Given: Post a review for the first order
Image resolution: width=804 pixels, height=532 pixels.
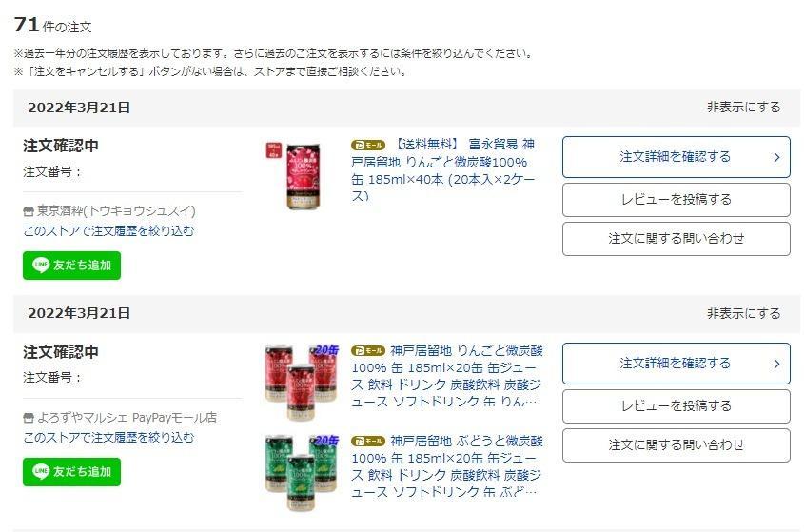Looking at the screenshot, I should point(676,200).
